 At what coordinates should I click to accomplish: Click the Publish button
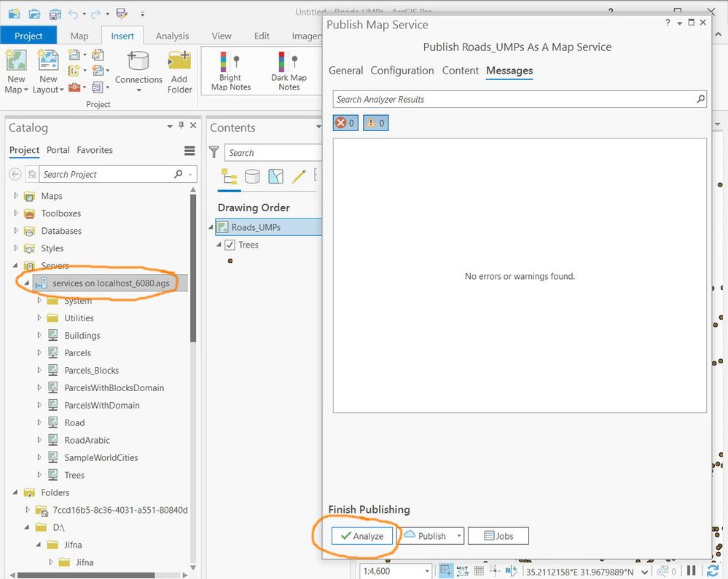pyautogui.click(x=426, y=536)
